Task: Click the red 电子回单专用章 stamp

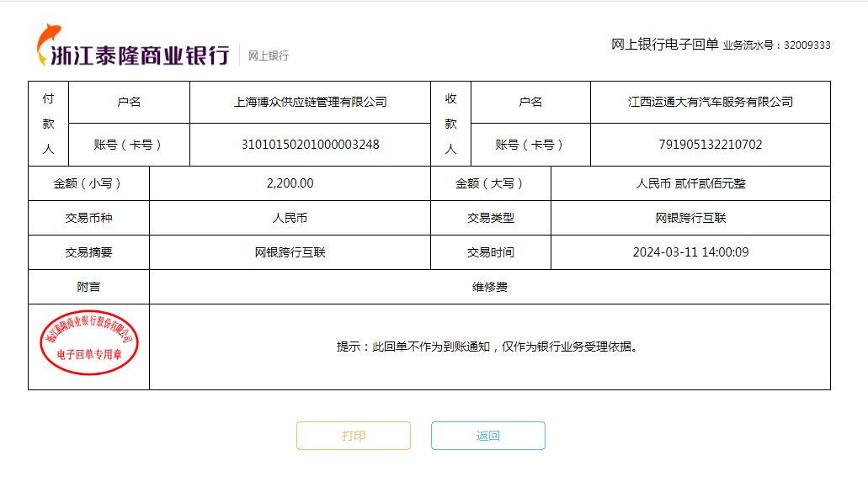Action: point(88,347)
